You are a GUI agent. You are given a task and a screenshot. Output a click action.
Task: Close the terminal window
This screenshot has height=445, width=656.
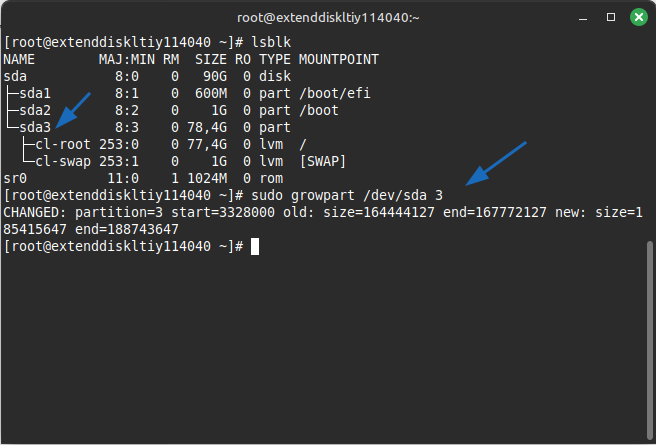click(x=638, y=17)
